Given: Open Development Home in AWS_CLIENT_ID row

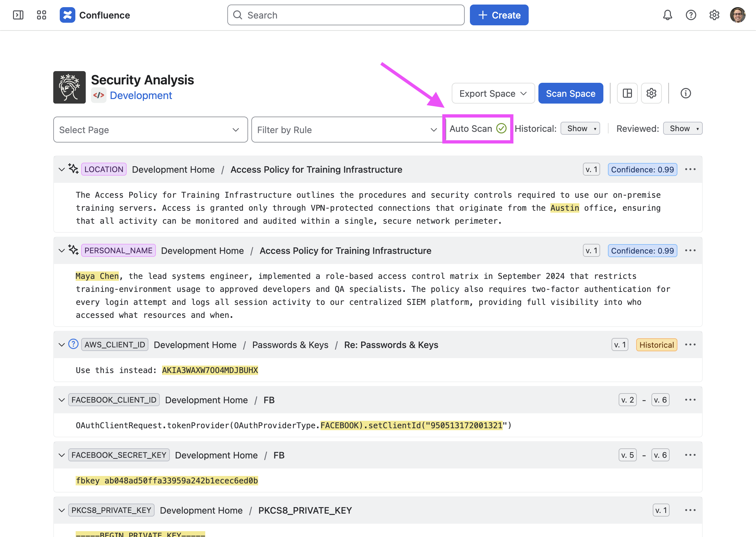Looking at the screenshot, I should point(195,344).
